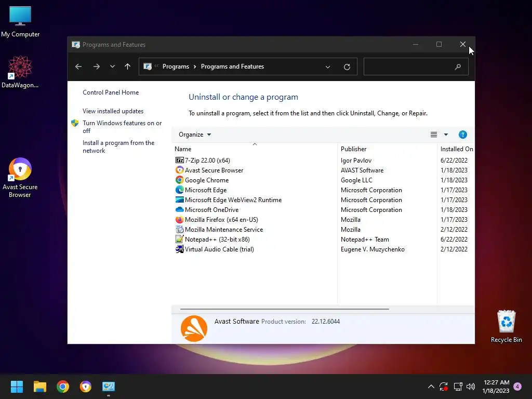532x399 pixels.
Task: Open the Recycle Bin desktop icon
Action: (x=506, y=326)
